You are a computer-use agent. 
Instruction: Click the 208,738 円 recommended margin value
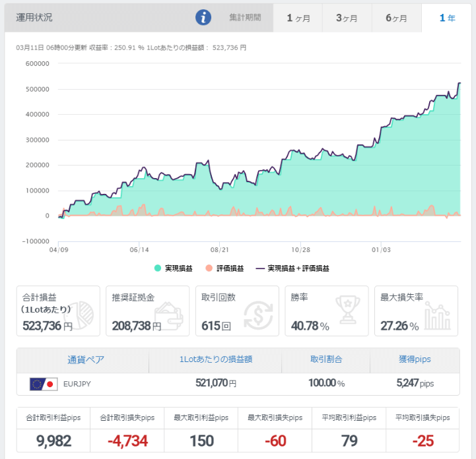coord(137,326)
